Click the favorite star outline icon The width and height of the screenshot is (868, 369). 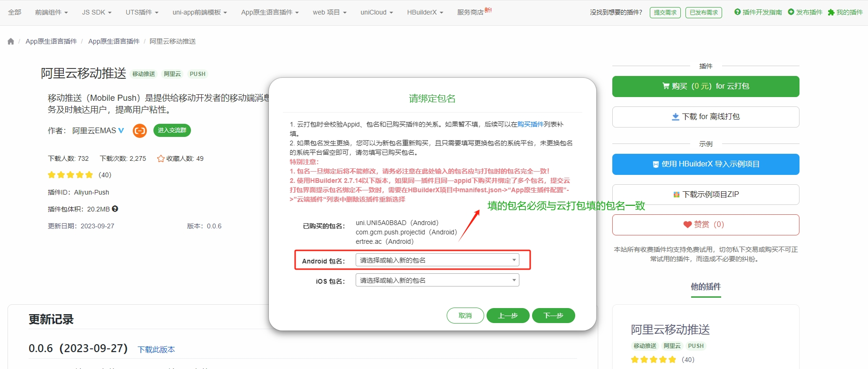160,158
